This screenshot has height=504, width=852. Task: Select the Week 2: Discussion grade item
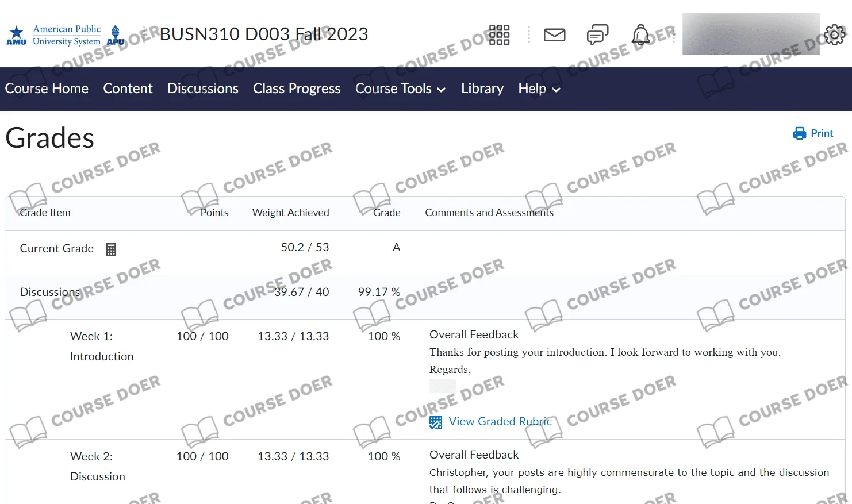pos(98,466)
